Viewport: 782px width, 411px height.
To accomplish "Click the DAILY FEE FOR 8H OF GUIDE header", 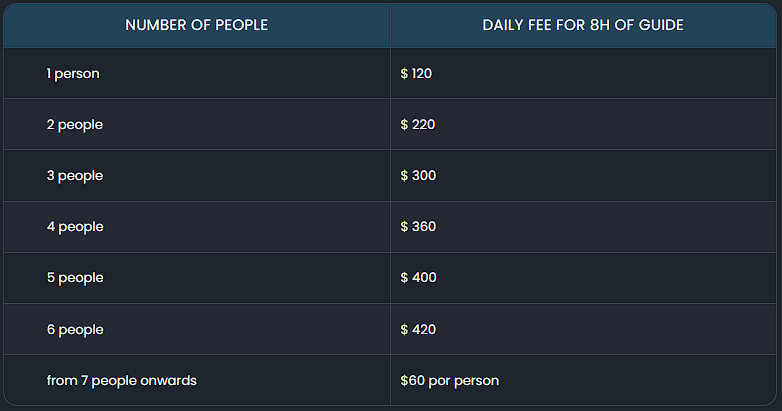I will point(583,25).
